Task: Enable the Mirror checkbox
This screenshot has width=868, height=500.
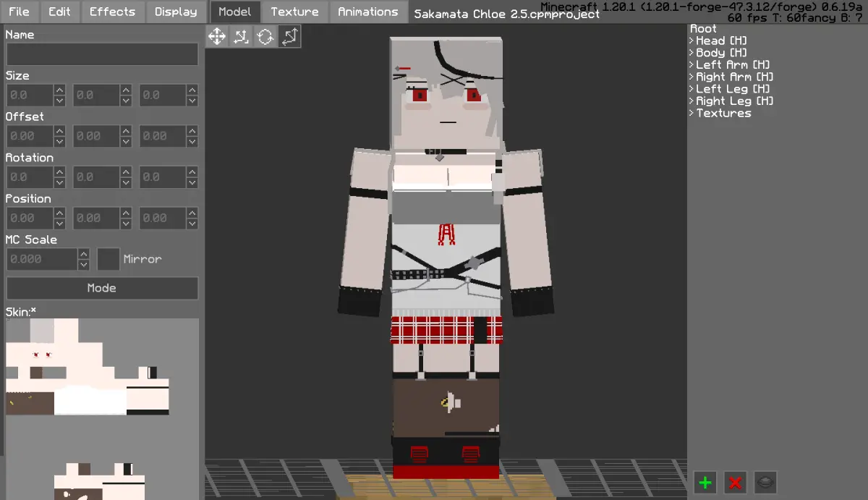Action: [x=109, y=259]
